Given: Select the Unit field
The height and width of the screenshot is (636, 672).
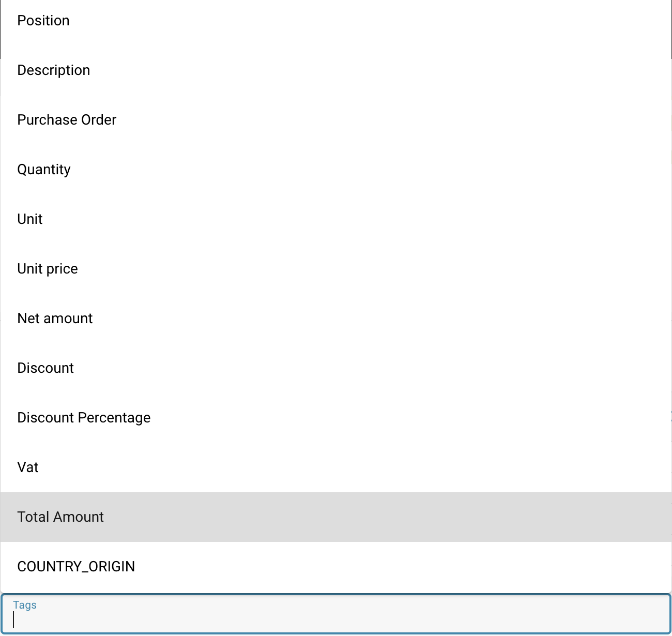Looking at the screenshot, I should point(29,219).
